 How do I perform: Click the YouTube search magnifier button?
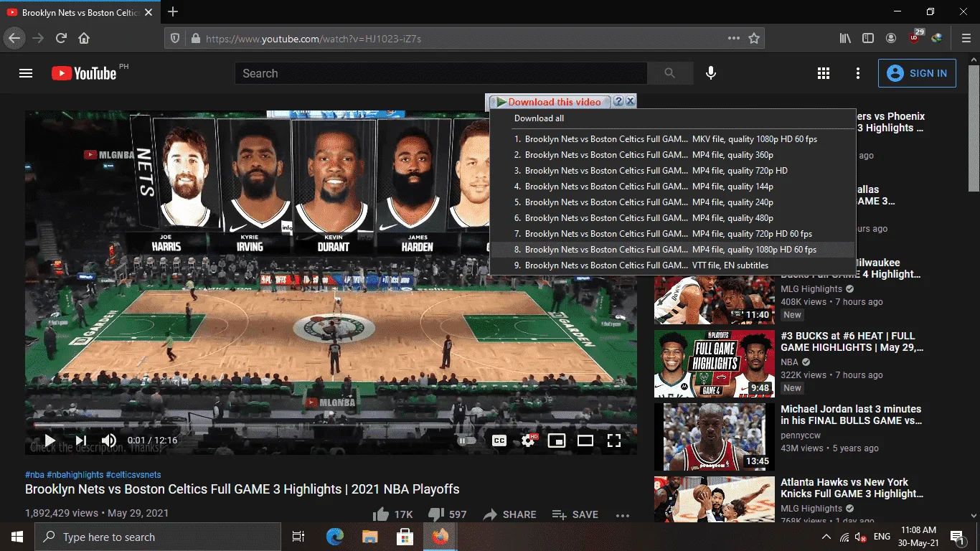click(x=670, y=73)
